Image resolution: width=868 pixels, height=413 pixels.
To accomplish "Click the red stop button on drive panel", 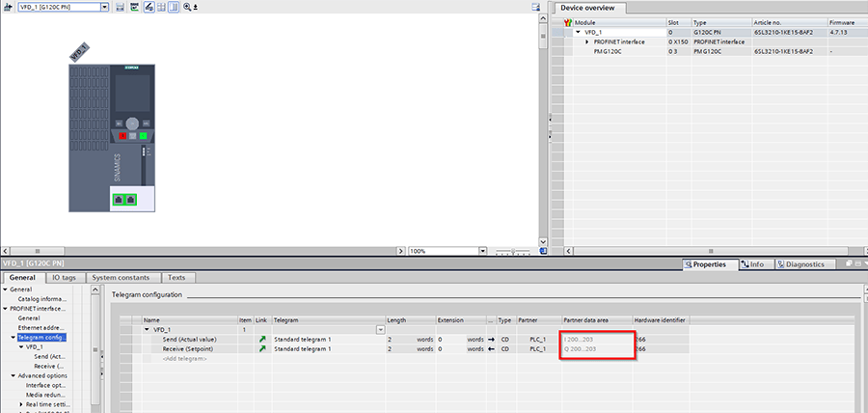I will click(x=122, y=135).
